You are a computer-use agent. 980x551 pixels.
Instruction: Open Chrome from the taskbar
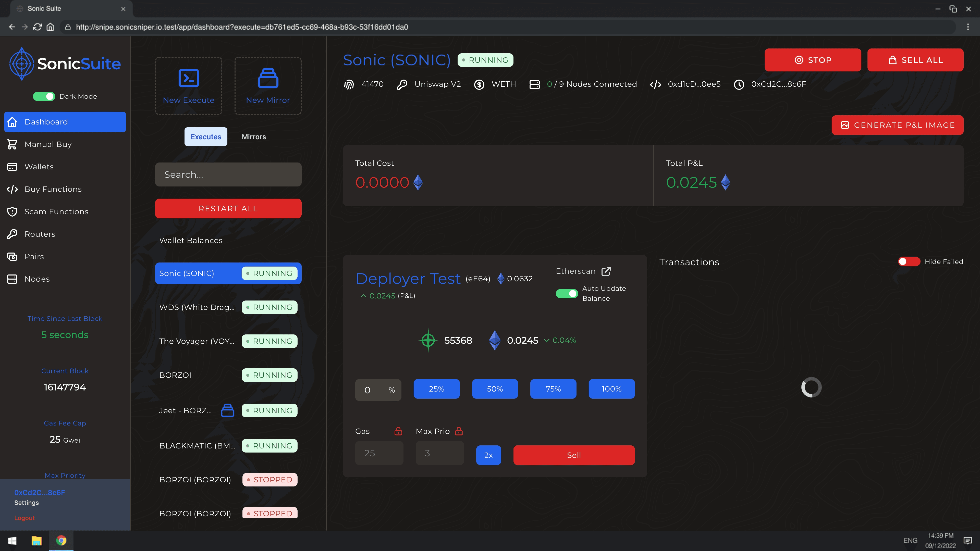pos(61,540)
